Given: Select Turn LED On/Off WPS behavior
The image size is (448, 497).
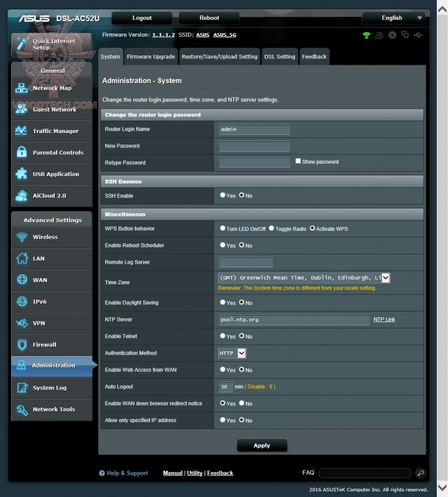Looking at the screenshot, I should [223, 228].
